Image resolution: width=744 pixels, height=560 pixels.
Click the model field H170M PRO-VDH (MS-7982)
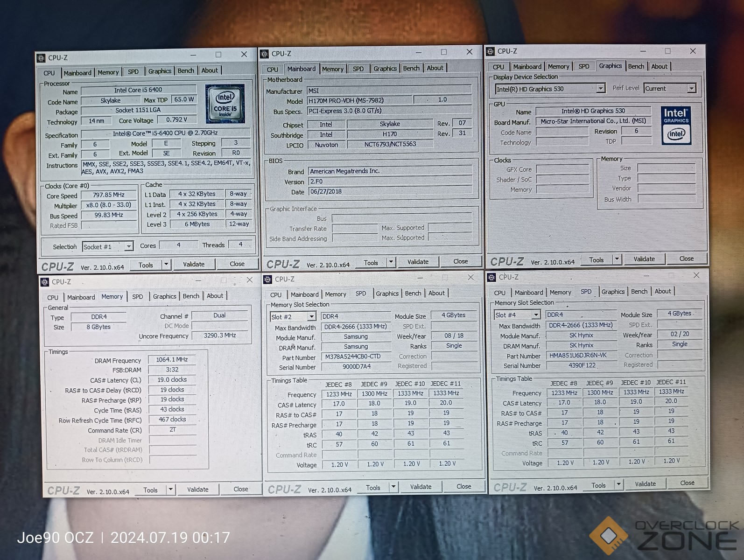pos(359,100)
